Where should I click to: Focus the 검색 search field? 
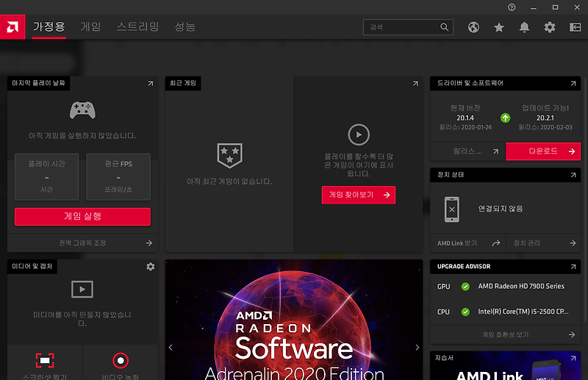coord(408,27)
